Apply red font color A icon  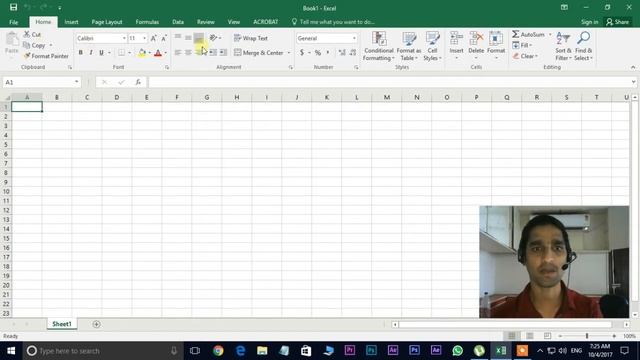(158, 53)
